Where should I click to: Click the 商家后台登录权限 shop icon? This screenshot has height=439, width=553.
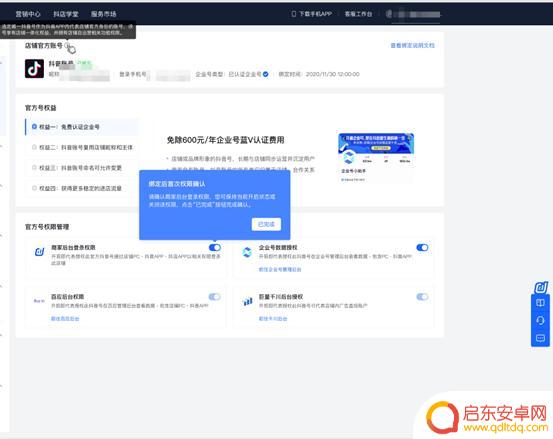[x=39, y=252]
